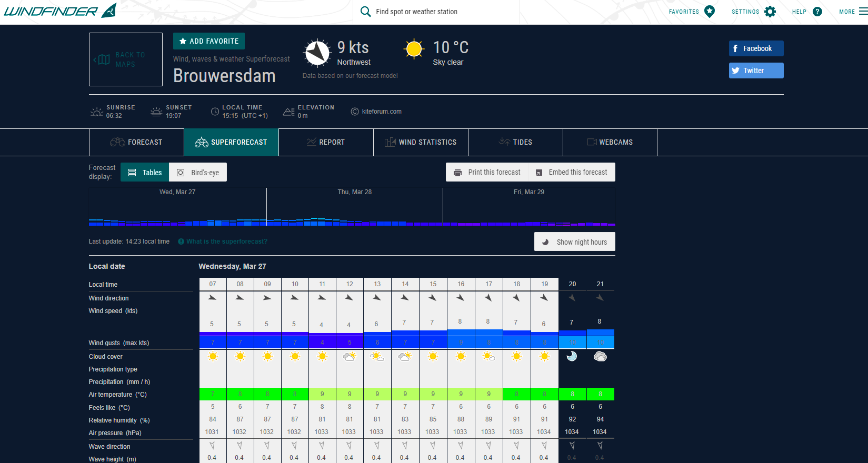Open Wind Statistics tab
This screenshot has width=868, height=463.
point(421,142)
